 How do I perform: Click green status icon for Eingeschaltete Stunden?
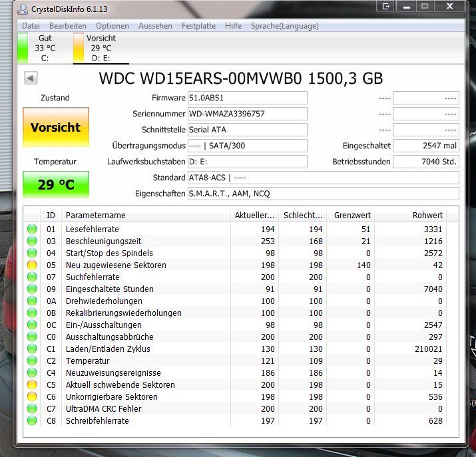pos(32,289)
